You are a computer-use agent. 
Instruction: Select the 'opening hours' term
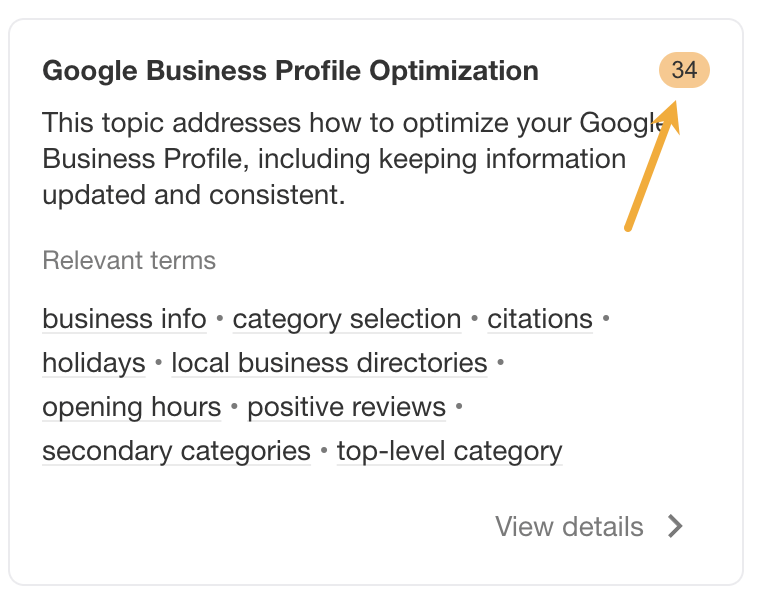tap(131, 407)
